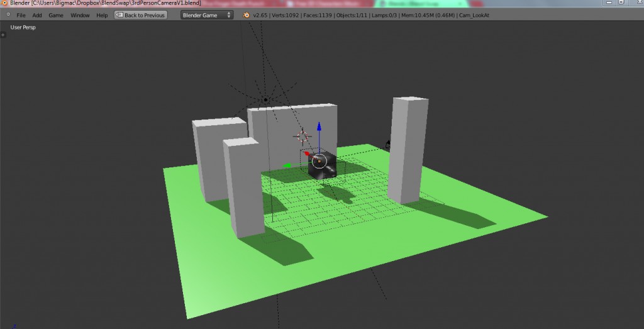The image size is (644, 329).
Task: Click the 'Verts:1092' statistic
Action: [x=286, y=15]
